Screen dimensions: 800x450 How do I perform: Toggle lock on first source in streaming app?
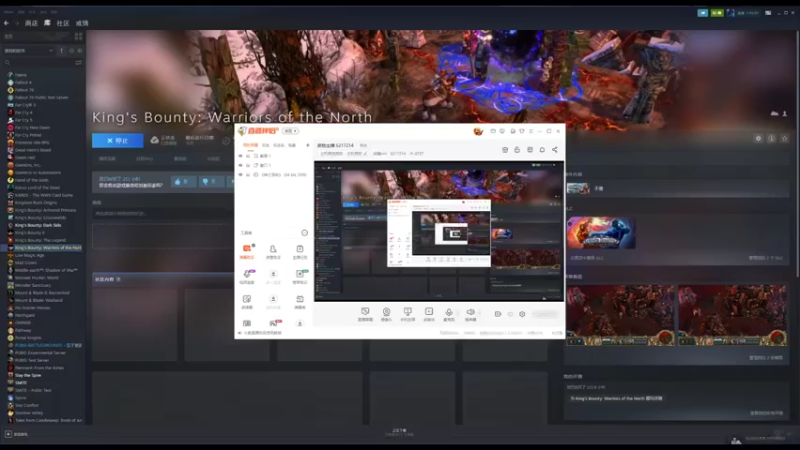point(248,156)
